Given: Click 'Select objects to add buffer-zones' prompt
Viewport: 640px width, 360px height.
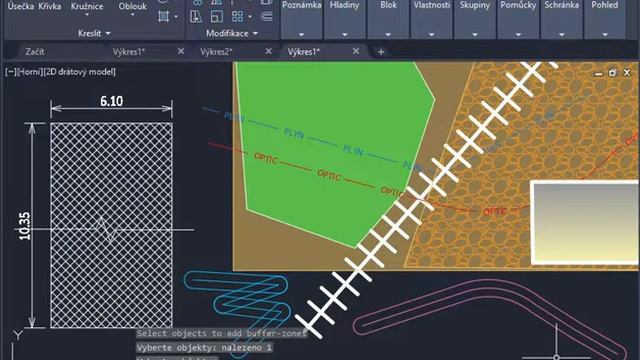Looking at the screenshot, I should point(221,333).
